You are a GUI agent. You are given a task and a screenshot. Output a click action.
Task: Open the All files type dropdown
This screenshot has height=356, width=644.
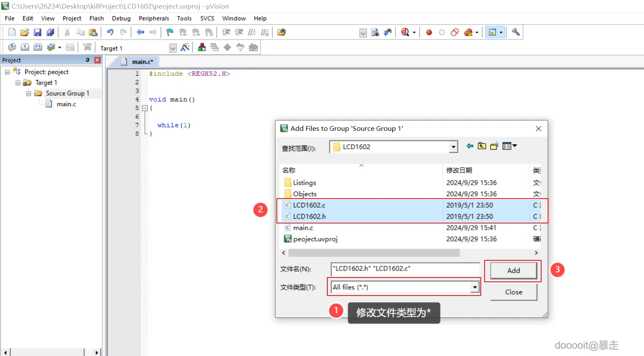click(475, 287)
